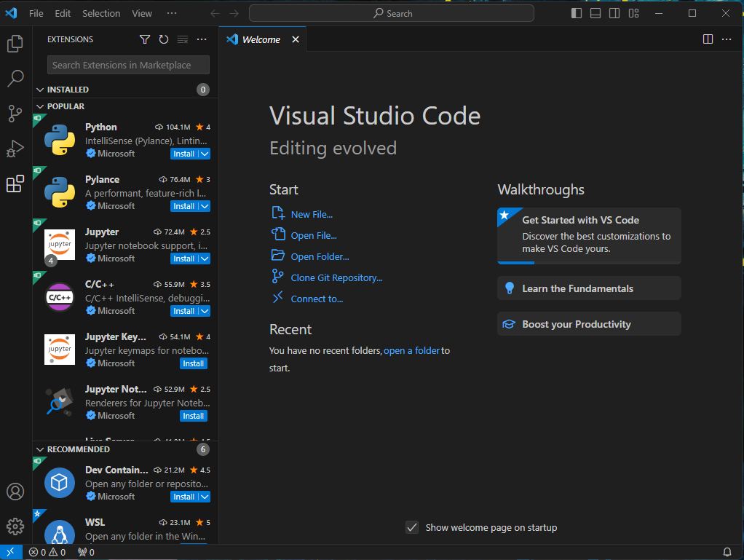Open errors and warnings in status bar
The height and width of the screenshot is (560, 744).
click(47, 552)
